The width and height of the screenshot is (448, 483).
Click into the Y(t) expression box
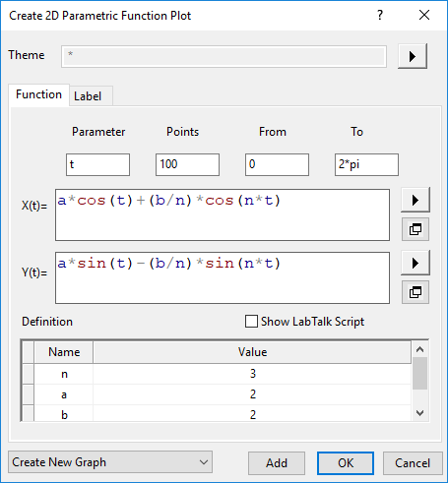pos(223,277)
